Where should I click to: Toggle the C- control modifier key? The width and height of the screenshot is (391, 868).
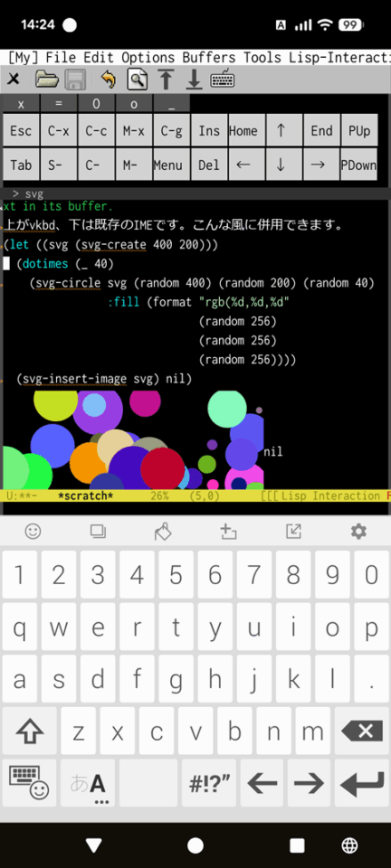tap(96, 165)
